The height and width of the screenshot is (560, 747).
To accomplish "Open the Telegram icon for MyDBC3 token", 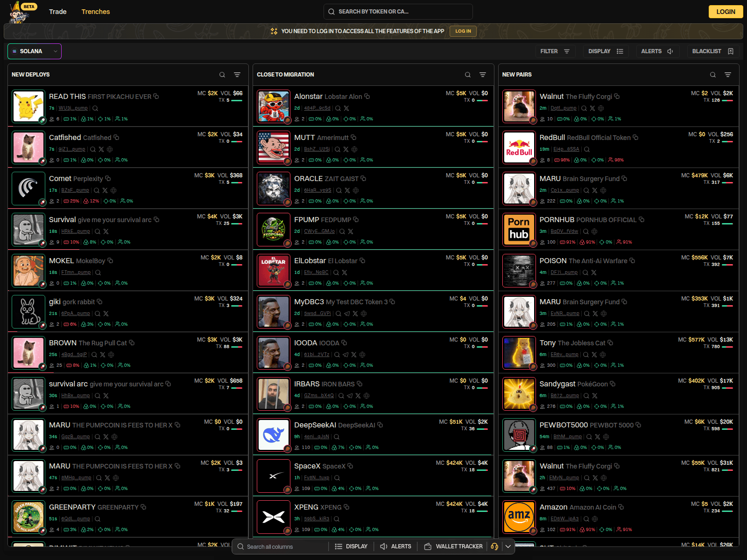I will (x=347, y=314).
